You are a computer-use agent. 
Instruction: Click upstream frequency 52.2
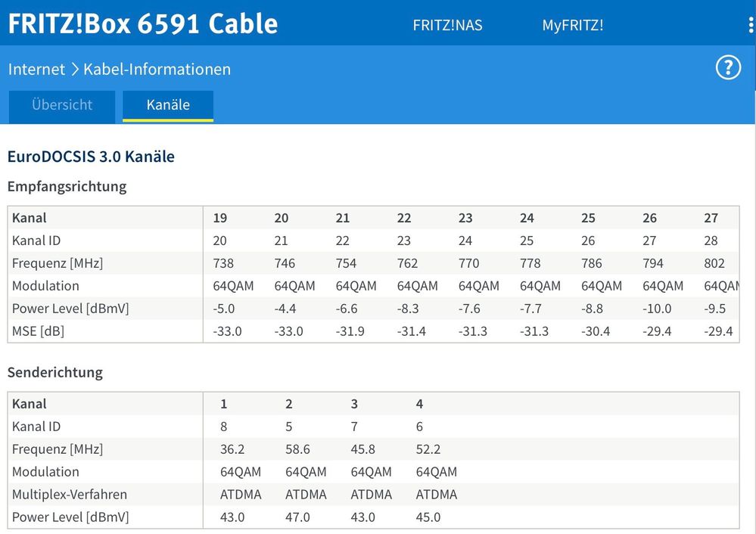[428, 449]
